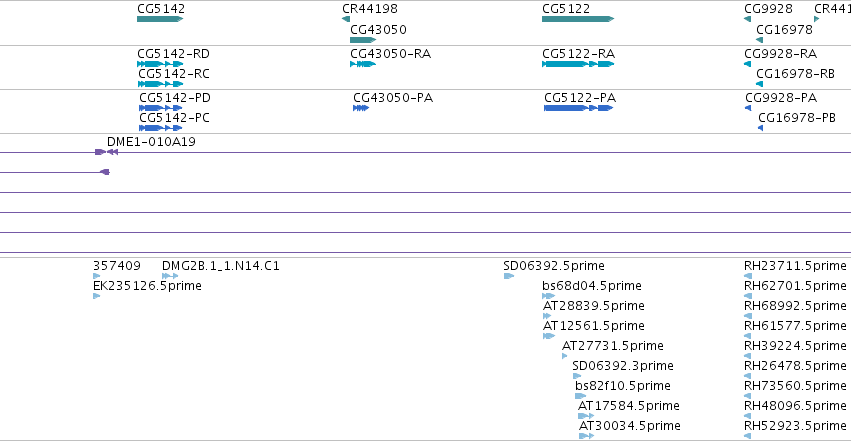Click the CG43050-PA protein glyph
Screen dimensions: 851x441
tap(361, 108)
